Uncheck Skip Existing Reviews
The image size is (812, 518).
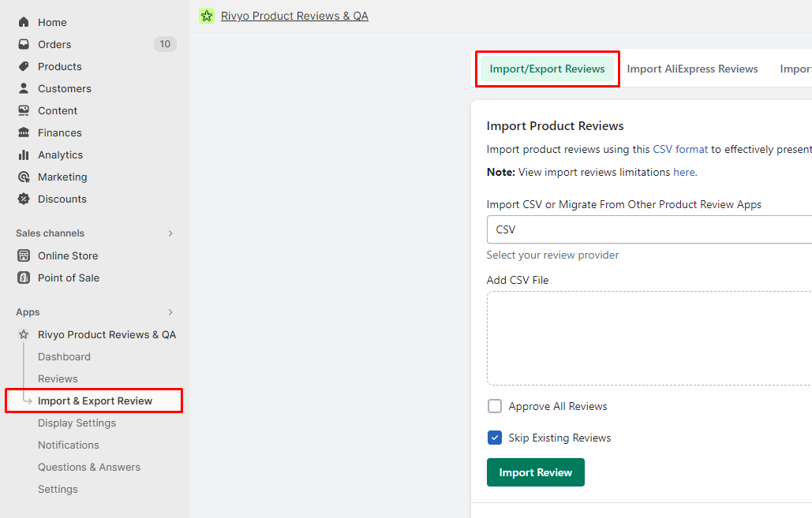[495, 438]
